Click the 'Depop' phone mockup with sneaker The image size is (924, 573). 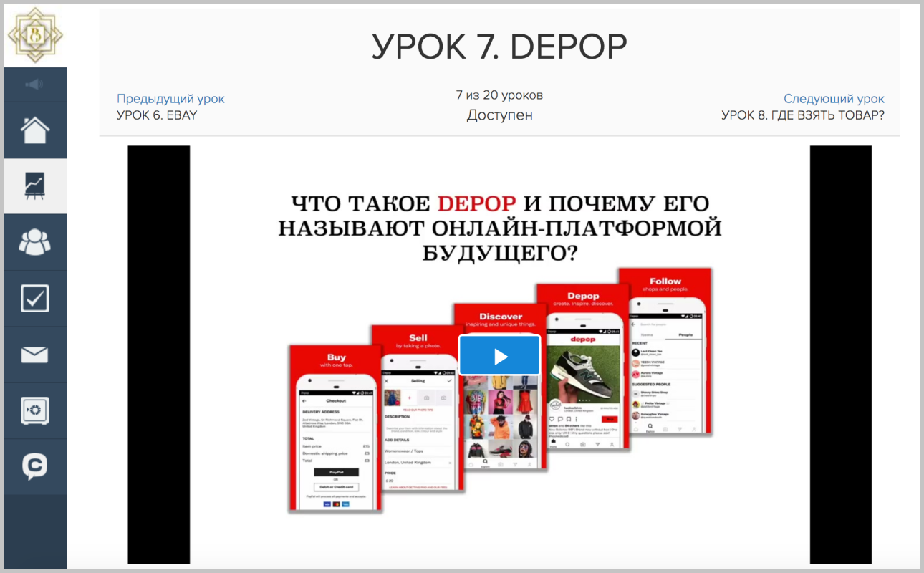click(582, 366)
